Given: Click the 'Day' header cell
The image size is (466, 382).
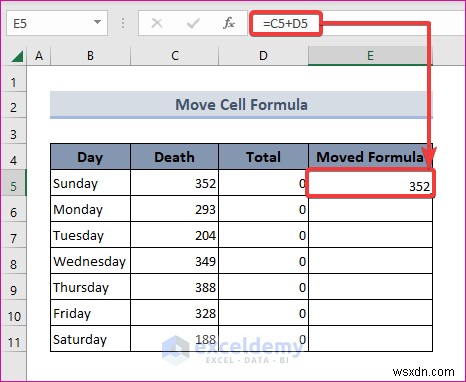Looking at the screenshot, I should pyautogui.click(x=90, y=157).
